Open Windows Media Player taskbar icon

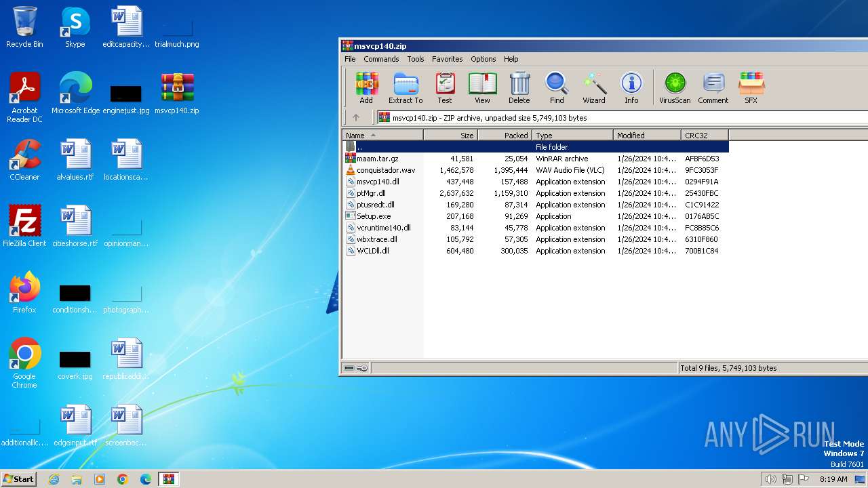[100, 479]
